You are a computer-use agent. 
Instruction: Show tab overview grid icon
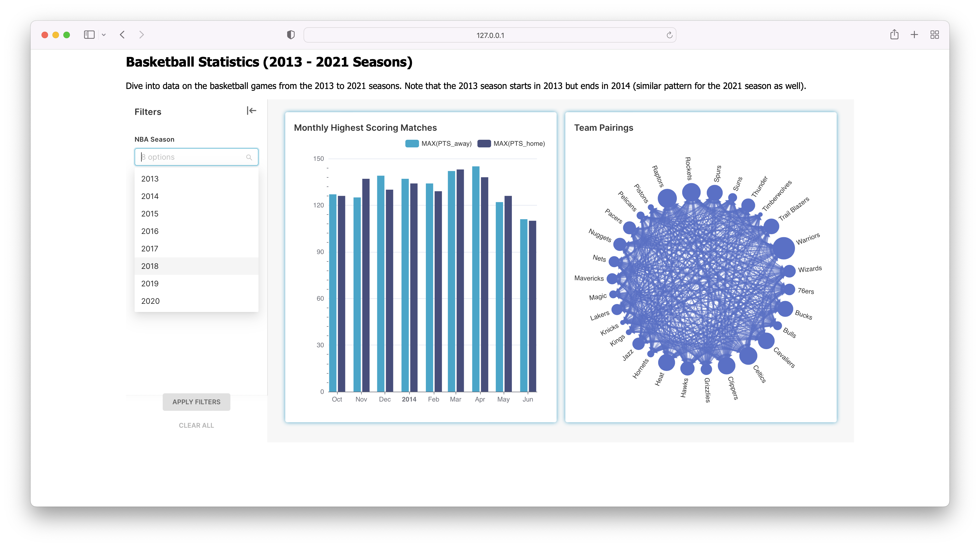coord(934,35)
